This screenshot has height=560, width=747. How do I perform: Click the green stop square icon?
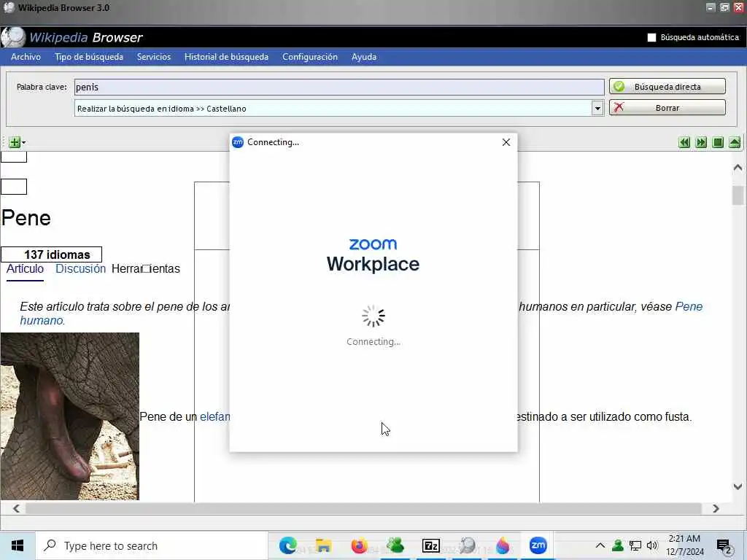[718, 142]
